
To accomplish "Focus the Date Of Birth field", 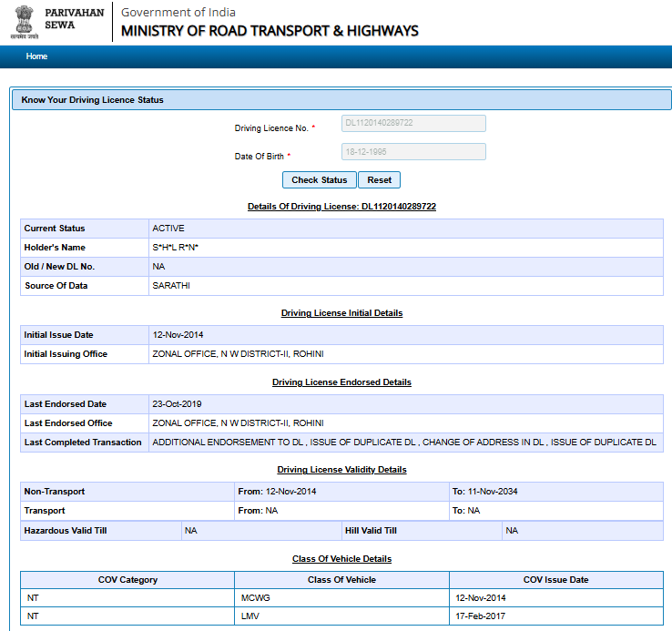I will (x=412, y=152).
